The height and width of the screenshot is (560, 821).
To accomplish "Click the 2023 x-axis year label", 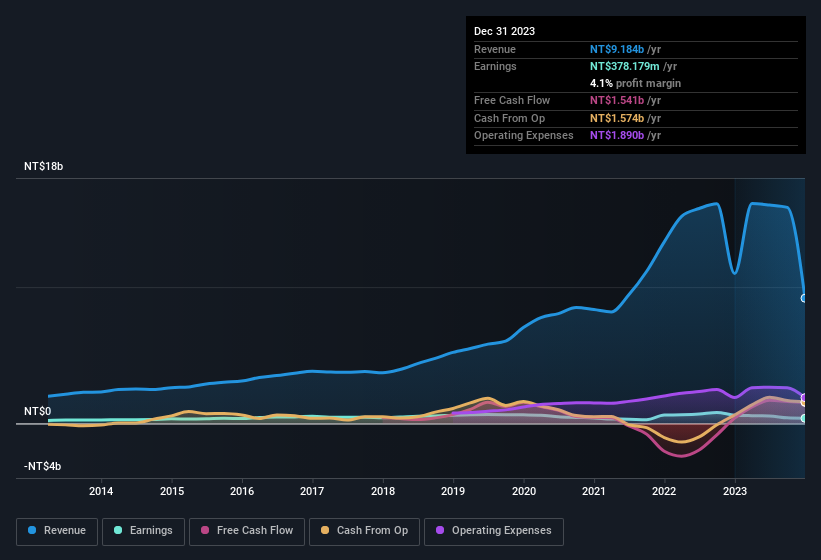I will 735,491.
